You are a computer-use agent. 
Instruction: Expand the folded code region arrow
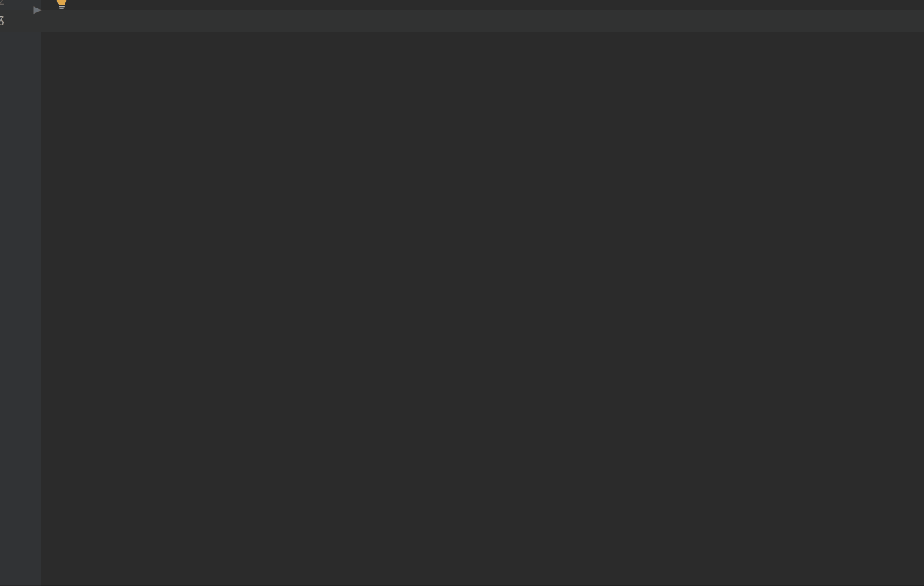pyautogui.click(x=37, y=10)
